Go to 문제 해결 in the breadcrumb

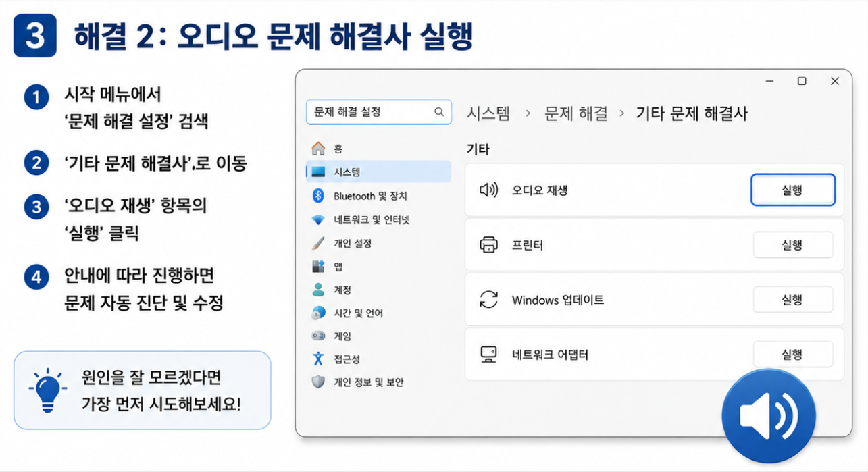pos(576,113)
